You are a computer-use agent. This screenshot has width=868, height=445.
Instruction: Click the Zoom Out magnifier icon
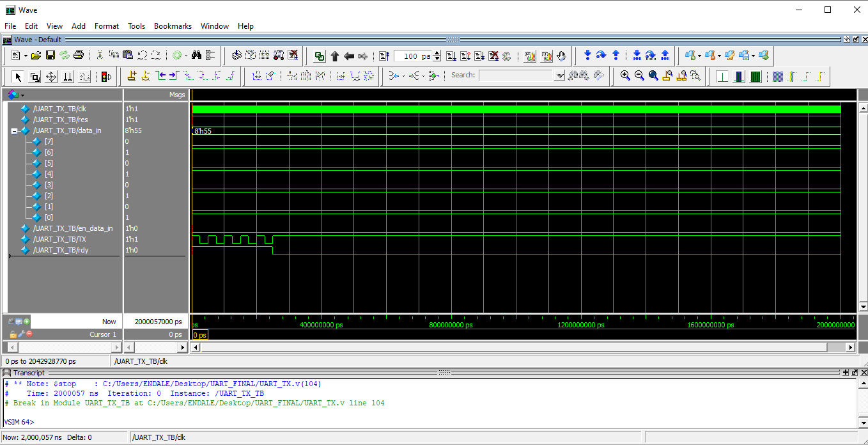click(x=639, y=76)
